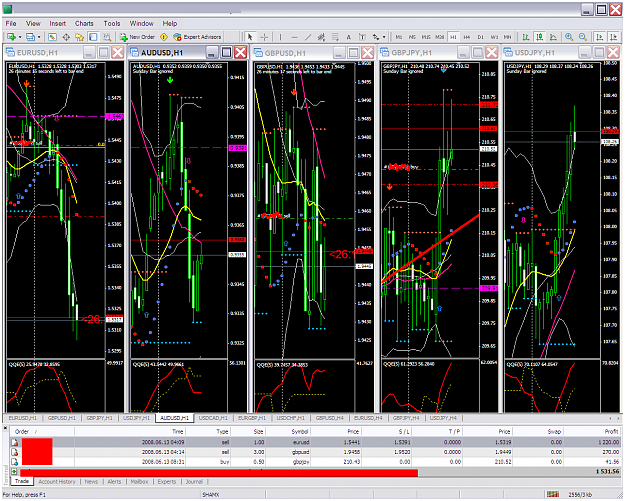
Task: Open the Journal terminal tab
Action: pos(194,481)
